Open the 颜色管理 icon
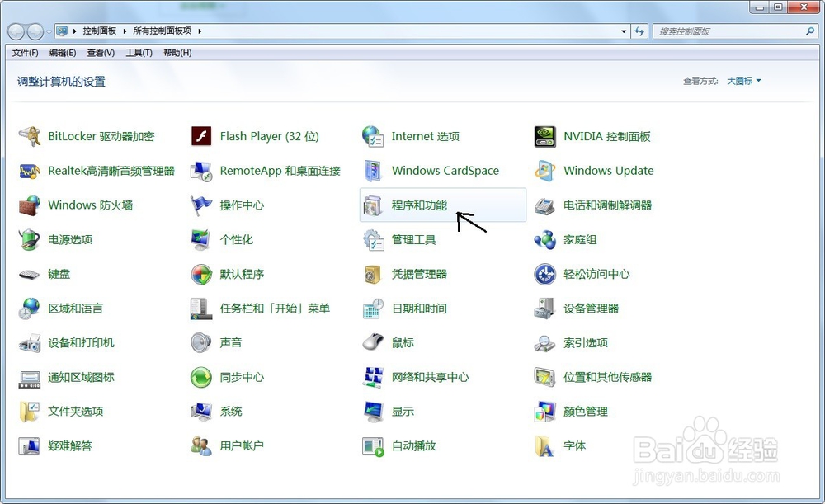The width and height of the screenshot is (825, 504). point(544,412)
